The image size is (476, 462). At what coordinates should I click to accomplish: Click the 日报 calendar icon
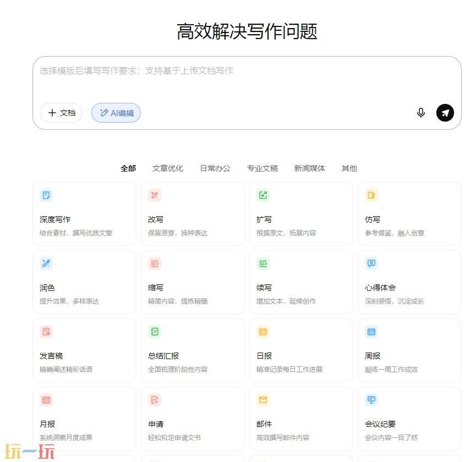pyautogui.click(x=263, y=332)
